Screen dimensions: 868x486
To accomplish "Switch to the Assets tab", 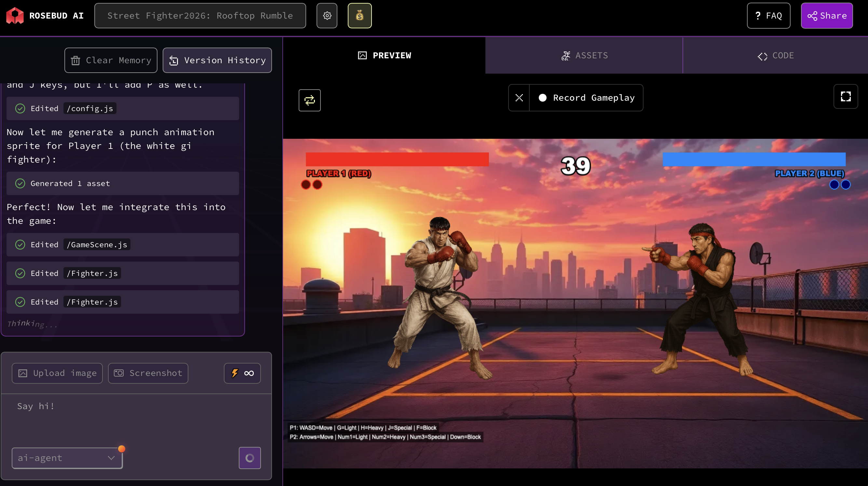I will coord(584,55).
